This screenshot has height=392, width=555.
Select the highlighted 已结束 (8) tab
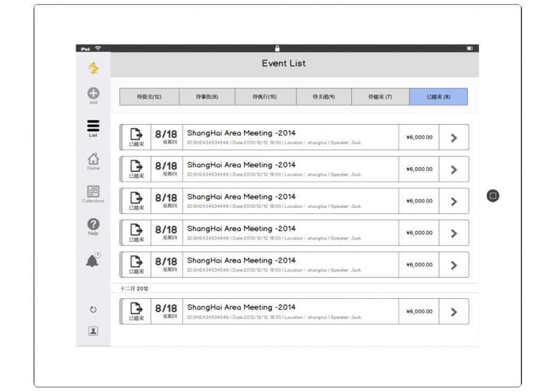[x=438, y=97]
